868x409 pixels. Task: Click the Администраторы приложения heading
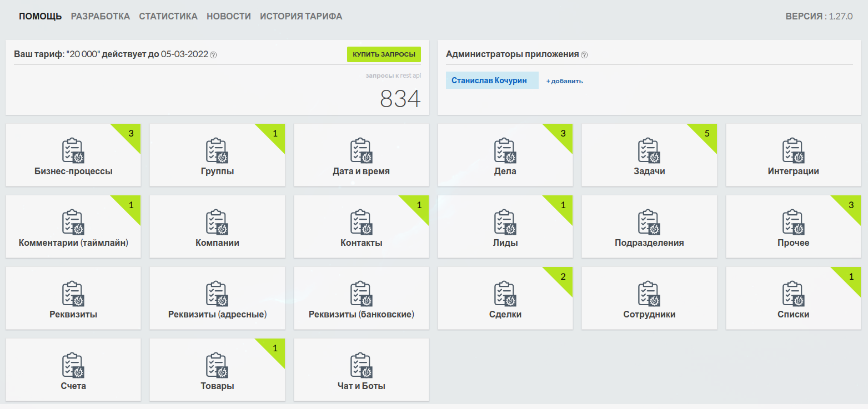513,54
